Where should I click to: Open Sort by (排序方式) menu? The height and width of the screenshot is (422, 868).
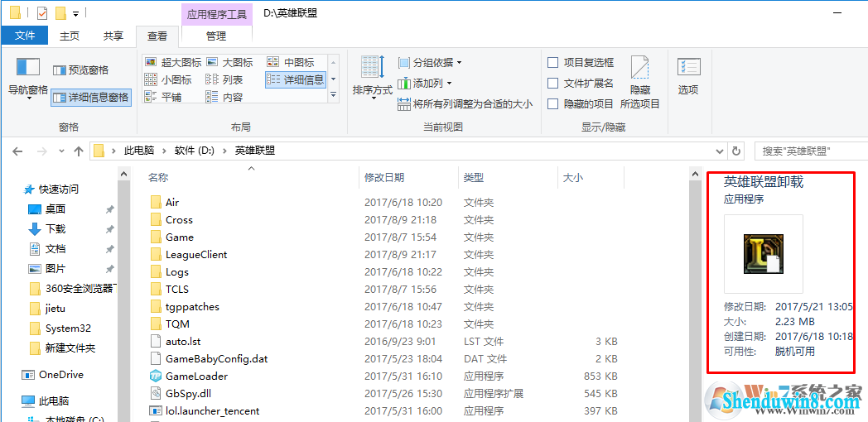pyautogui.click(x=373, y=78)
